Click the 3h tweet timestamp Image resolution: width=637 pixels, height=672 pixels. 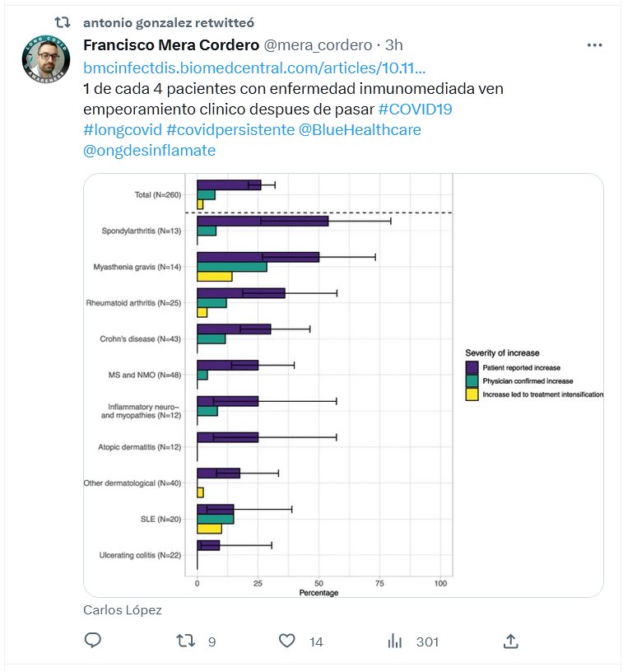[x=393, y=44]
